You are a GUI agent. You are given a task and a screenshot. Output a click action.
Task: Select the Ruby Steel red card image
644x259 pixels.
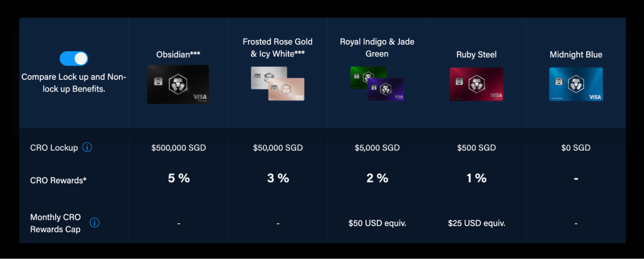click(x=476, y=84)
